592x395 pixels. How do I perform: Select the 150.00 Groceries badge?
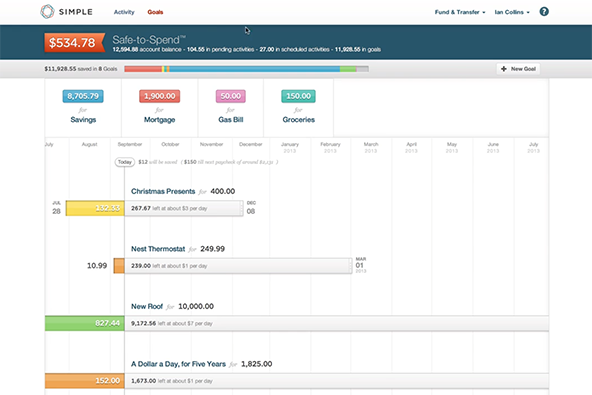click(298, 96)
